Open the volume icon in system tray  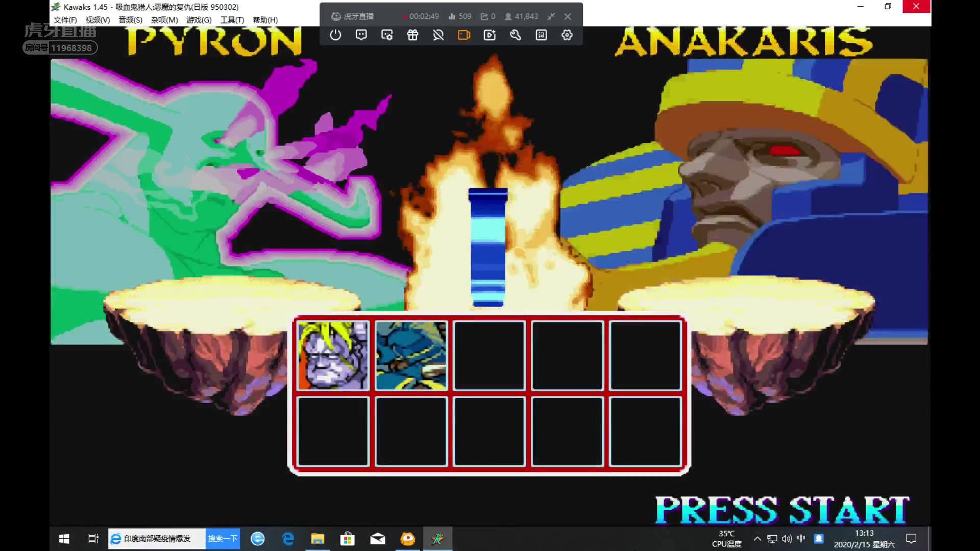click(x=787, y=539)
